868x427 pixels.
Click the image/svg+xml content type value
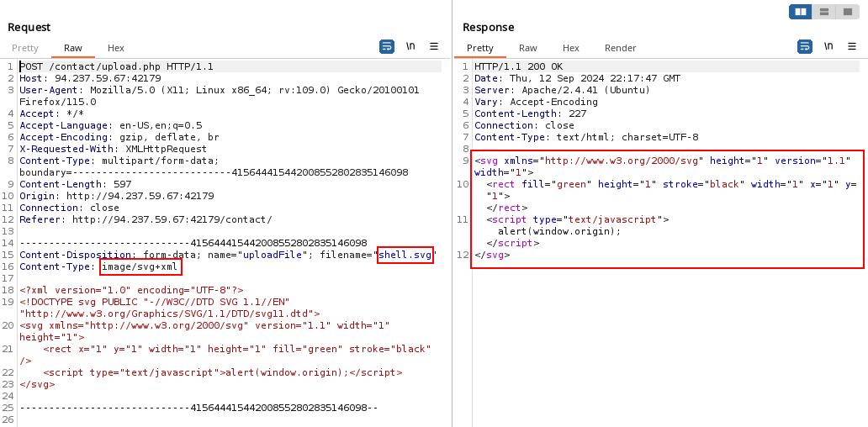click(x=140, y=267)
